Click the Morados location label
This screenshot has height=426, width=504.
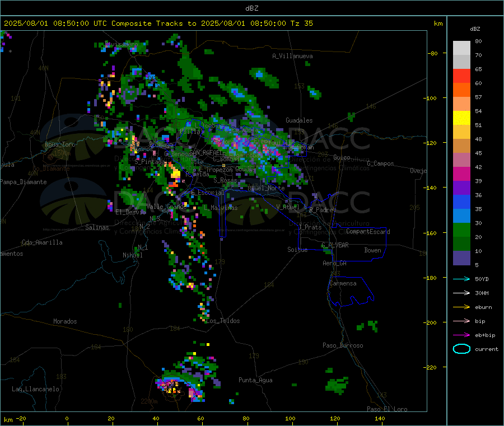tap(65, 321)
